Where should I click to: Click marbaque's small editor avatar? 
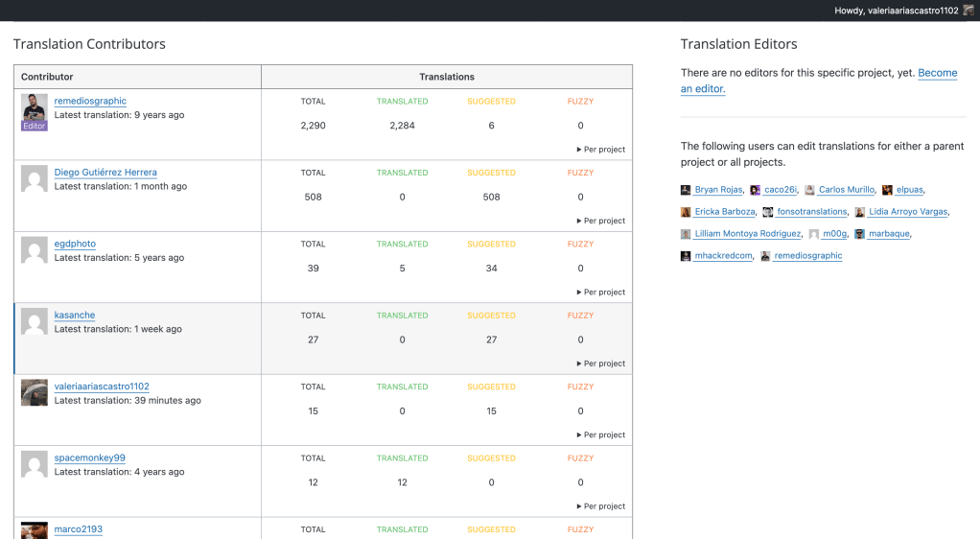click(x=860, y=234)
